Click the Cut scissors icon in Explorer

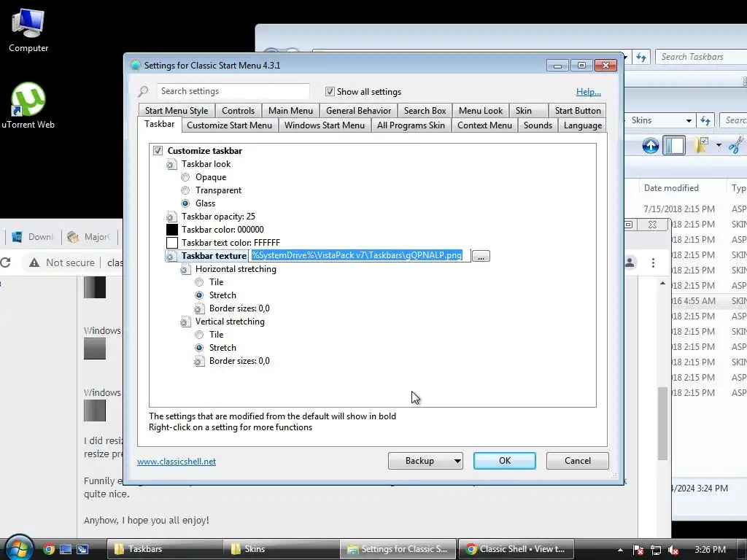pyautogui.click(x=737, y=145)
